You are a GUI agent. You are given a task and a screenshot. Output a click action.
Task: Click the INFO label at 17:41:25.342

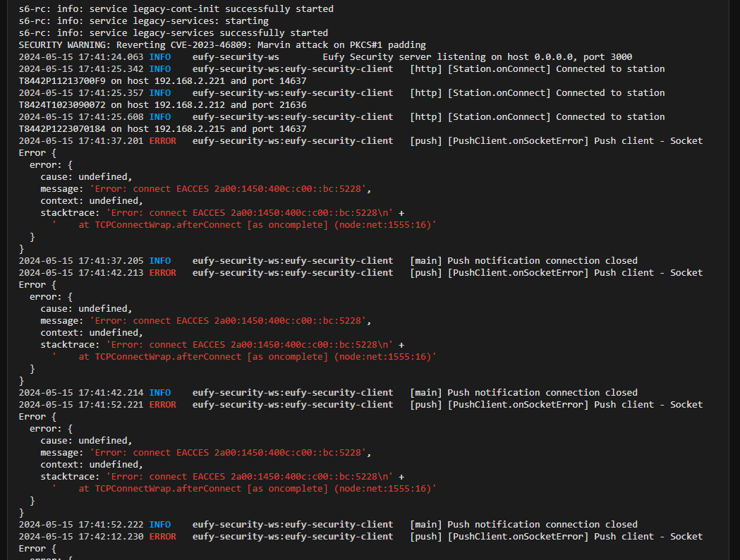[x=160, y=69]
